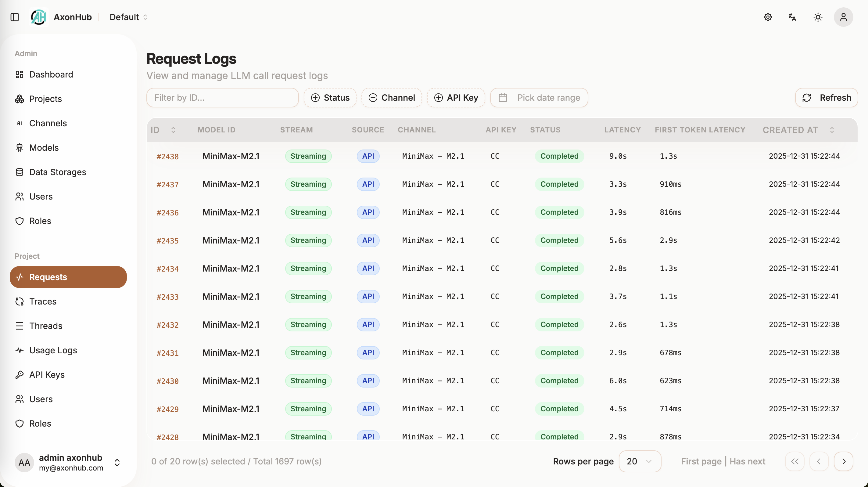This screenshot has width=868, height=487.
Task: Open language settings with translate icon
Action: pos(792,17)
